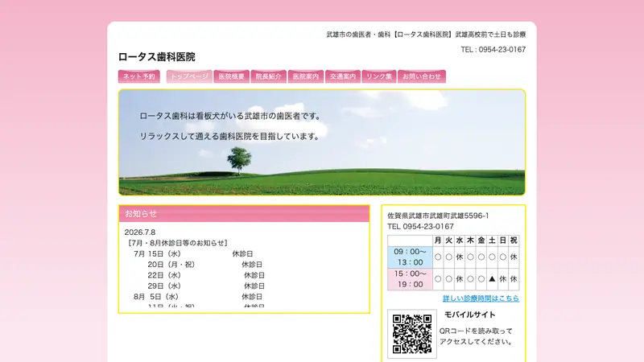Open the 医院概要 navigation tab

pos(231,76)
